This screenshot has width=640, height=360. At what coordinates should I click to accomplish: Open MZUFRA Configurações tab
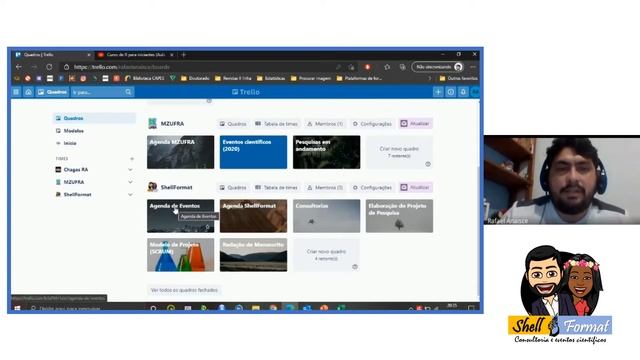coord(372,124)
